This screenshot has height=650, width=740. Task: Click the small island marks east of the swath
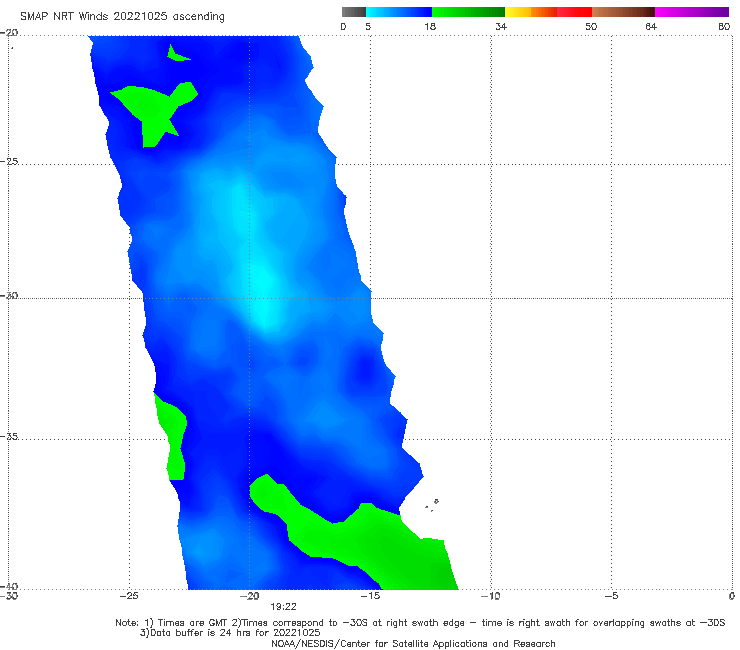(x=431, y=505)
